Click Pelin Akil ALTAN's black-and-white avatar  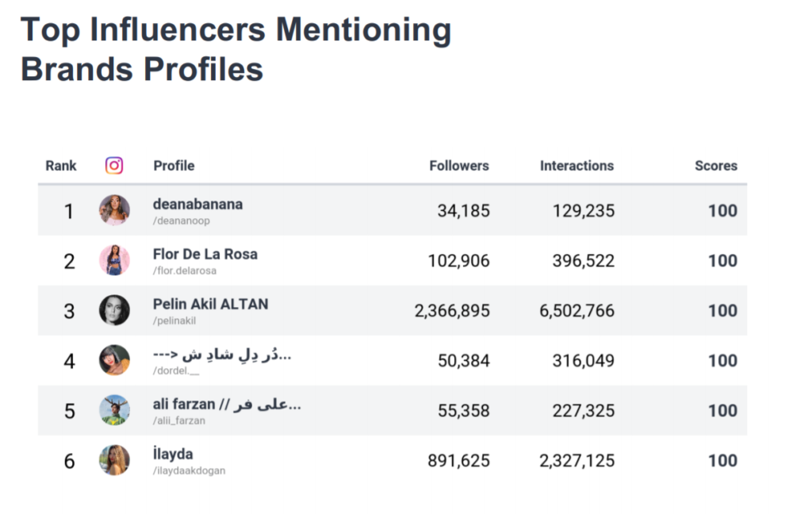tap(114, 310)
